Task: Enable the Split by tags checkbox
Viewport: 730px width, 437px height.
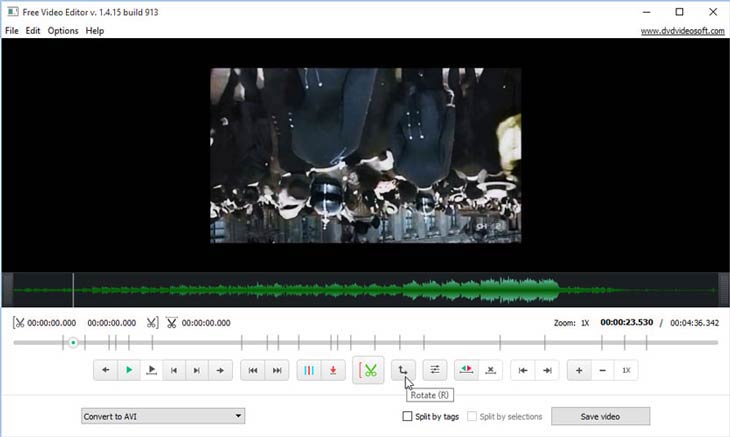Action: tap(407, 416)
